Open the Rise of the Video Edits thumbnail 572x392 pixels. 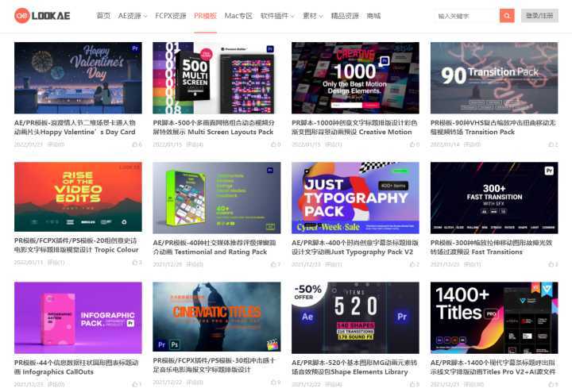78,197
